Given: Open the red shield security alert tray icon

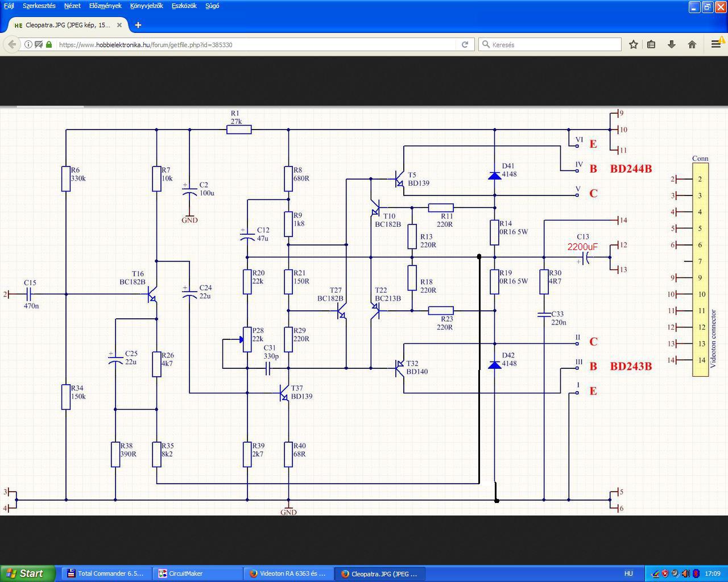Looking at the screenshot, I should click(x=665, y=573).
